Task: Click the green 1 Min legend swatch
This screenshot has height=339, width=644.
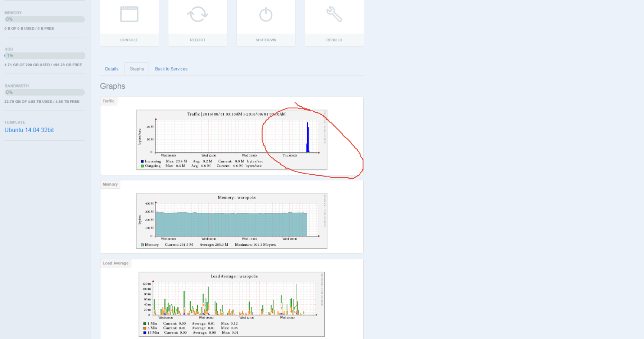Action: click(145, 324)
